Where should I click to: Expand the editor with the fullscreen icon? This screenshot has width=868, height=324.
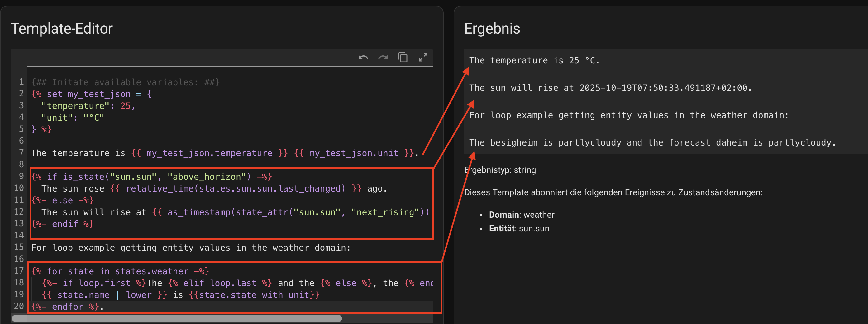(x=423, y=58)
